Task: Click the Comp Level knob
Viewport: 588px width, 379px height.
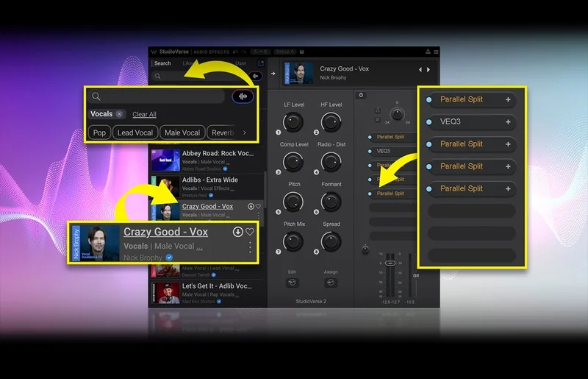Action: tap(293, 162)
